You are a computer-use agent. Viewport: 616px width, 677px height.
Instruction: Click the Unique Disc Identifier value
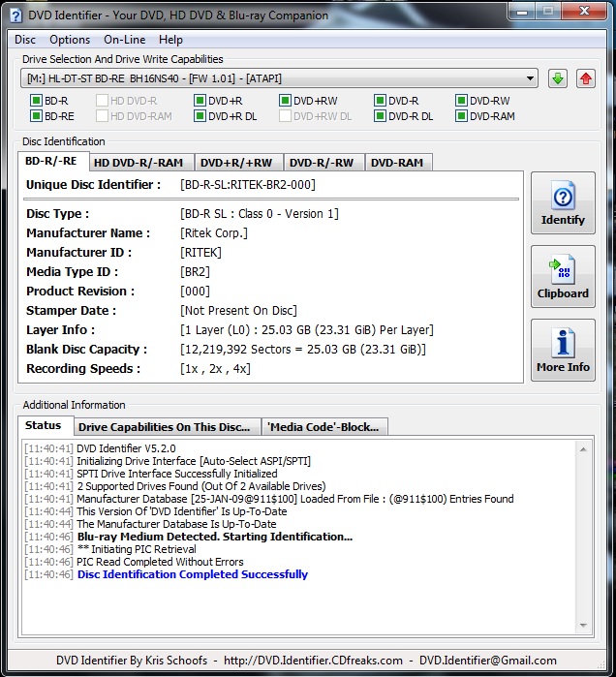click(x=248, y=185)
